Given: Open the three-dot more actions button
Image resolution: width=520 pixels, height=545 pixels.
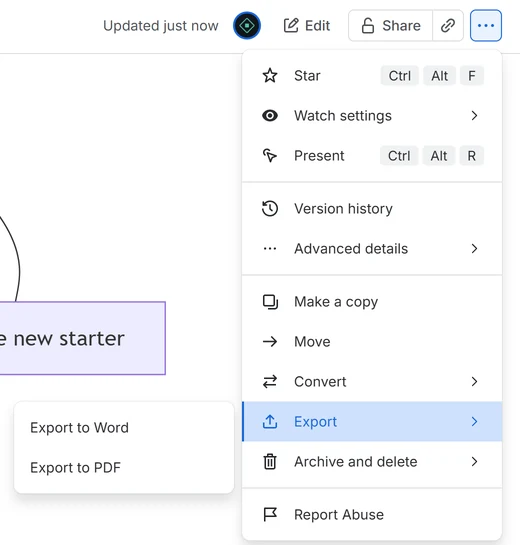Looking at the screenshot, I should [486, 25].
